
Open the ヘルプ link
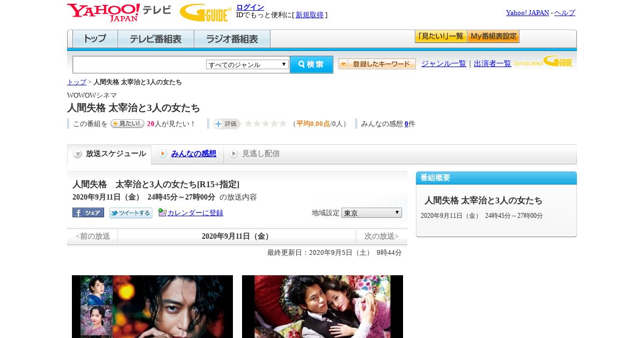pyautogui.click(x=565, y=12)
